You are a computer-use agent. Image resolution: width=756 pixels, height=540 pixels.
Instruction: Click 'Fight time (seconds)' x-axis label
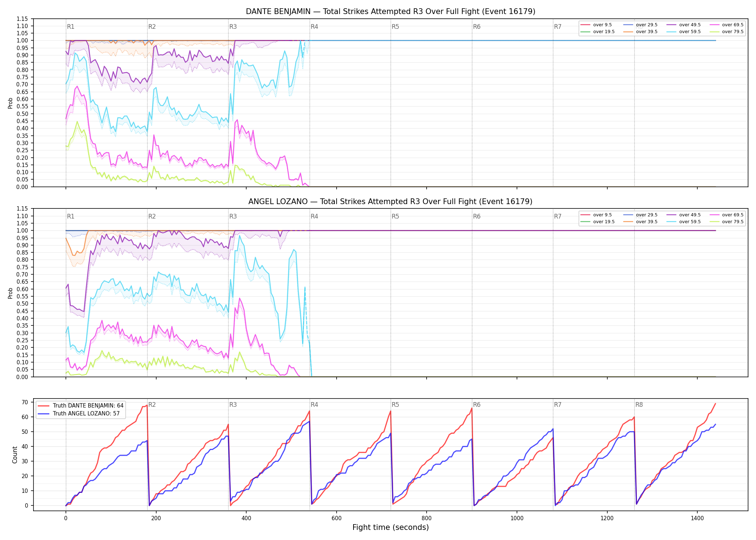[391, 527]
